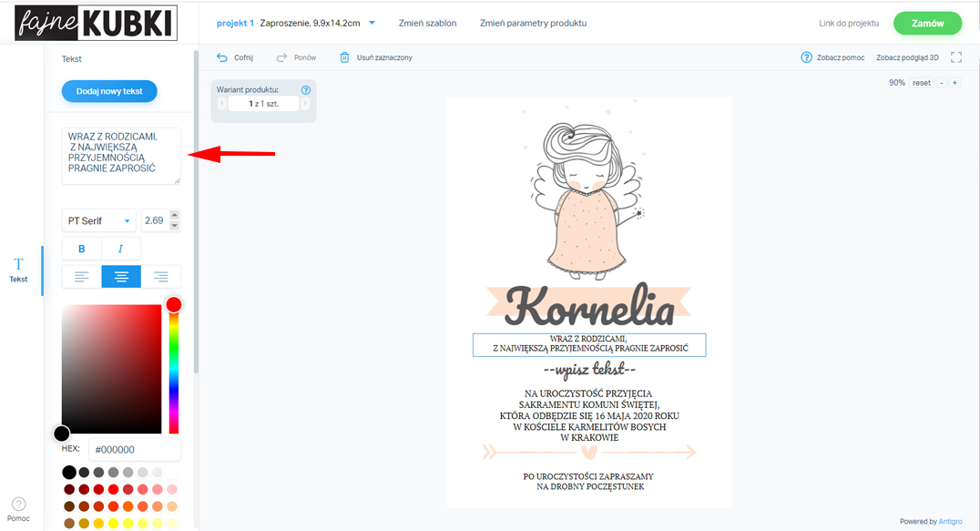Increase font size with up stepper
Image resolution: width=980 pixels, height=531 pixels.
[174, 215]
